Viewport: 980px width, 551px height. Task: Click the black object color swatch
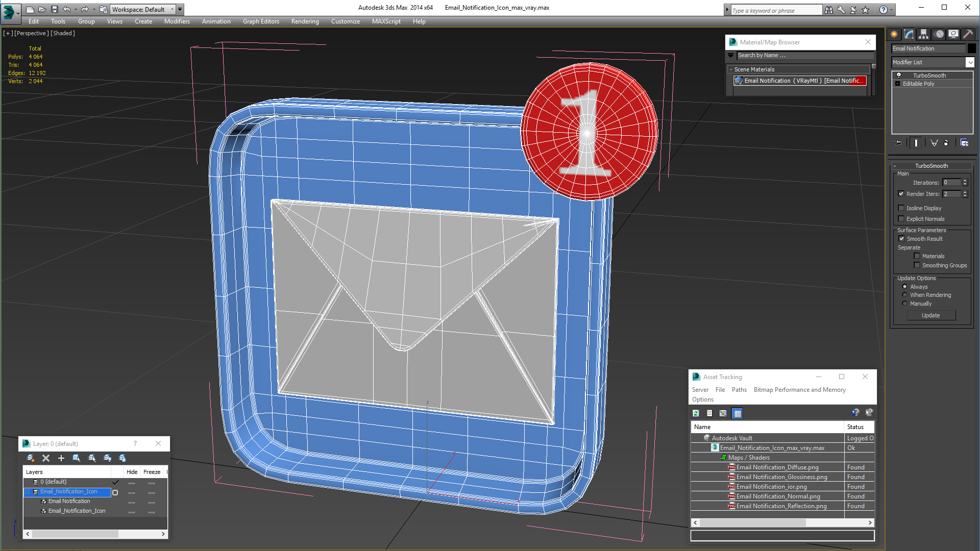pos(972,48)
